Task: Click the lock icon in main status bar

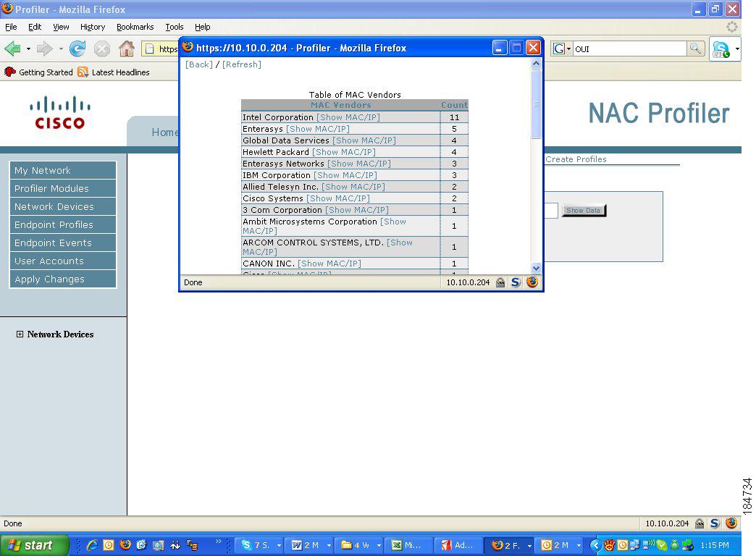Action: point(700,523)
